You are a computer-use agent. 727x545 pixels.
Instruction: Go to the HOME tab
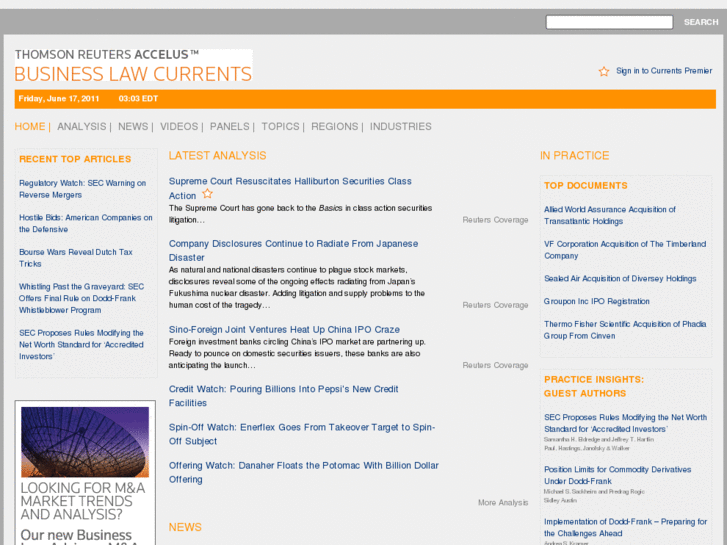pyautogui.click(x=30, y=127)
